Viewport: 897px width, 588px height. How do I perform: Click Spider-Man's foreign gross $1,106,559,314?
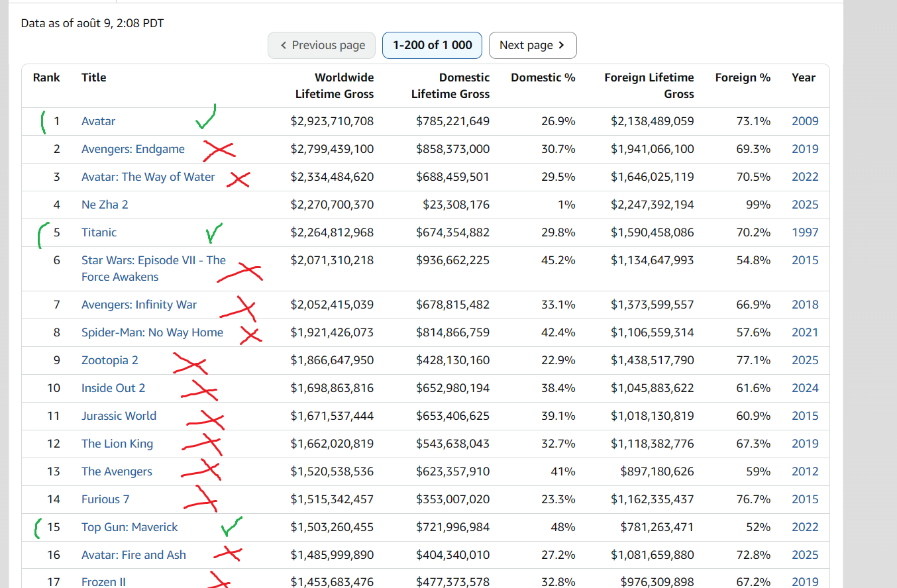(x=653, y=332)
